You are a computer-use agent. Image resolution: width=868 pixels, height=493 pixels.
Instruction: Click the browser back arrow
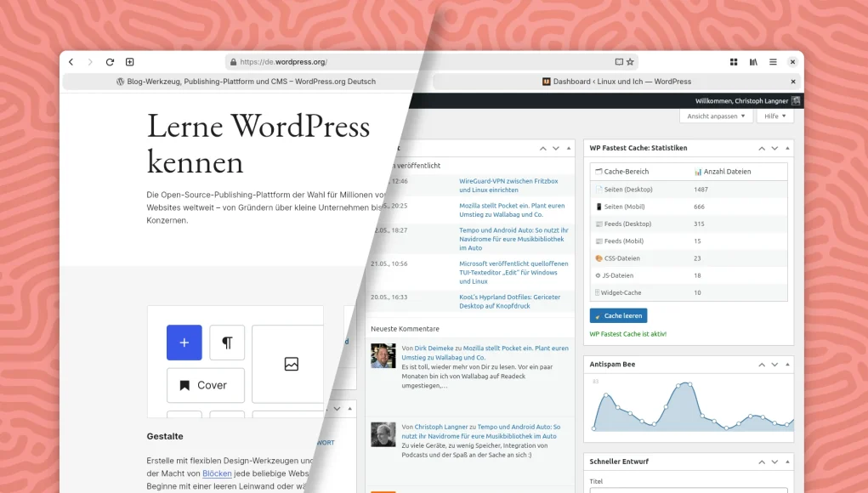tap(71, 62)
